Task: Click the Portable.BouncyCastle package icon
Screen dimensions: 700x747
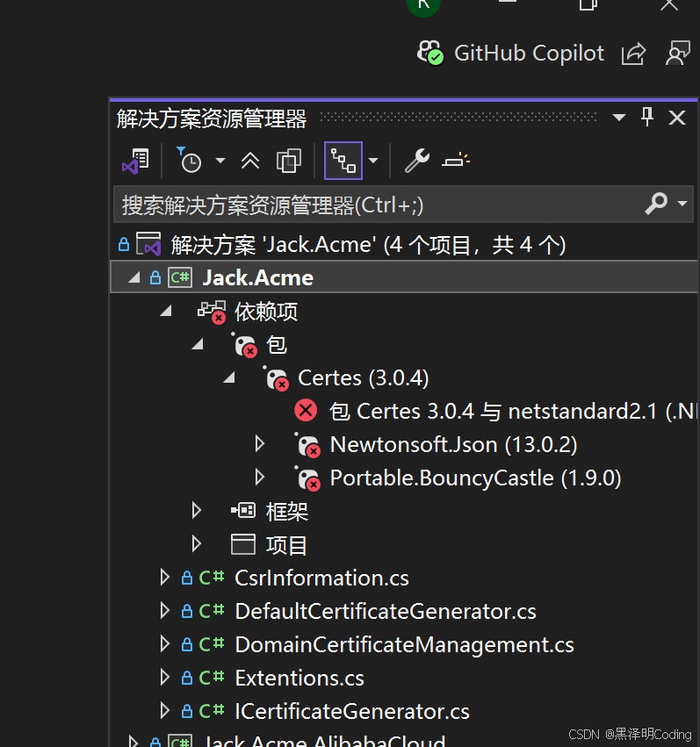Action: pos(307,478)
